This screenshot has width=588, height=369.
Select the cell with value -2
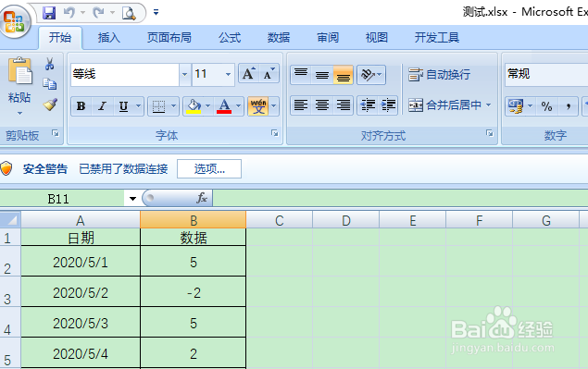194,292
